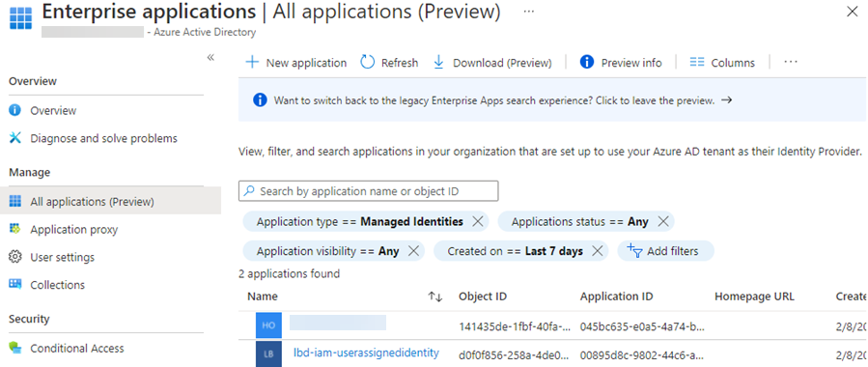The image size is (868, 367).
Task: Click the info icon in legacy banner
Action: [x=260, y=100]
